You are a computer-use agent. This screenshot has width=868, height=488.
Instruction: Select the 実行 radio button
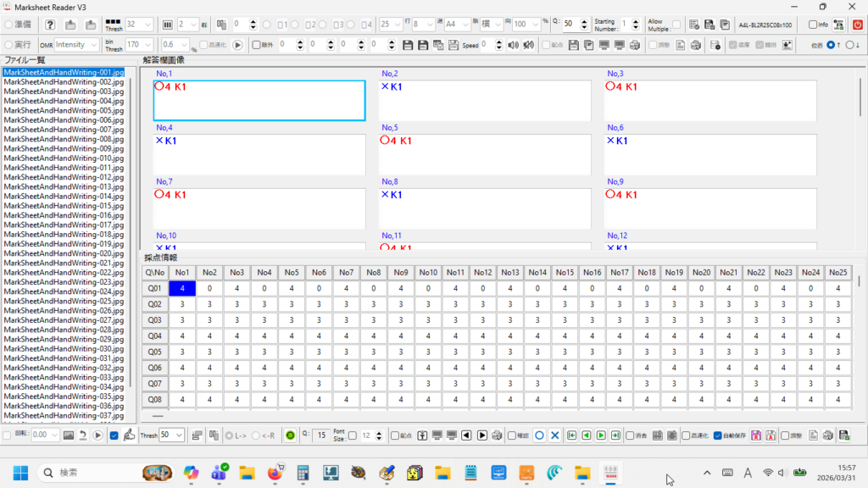click(x=8, y=44)
